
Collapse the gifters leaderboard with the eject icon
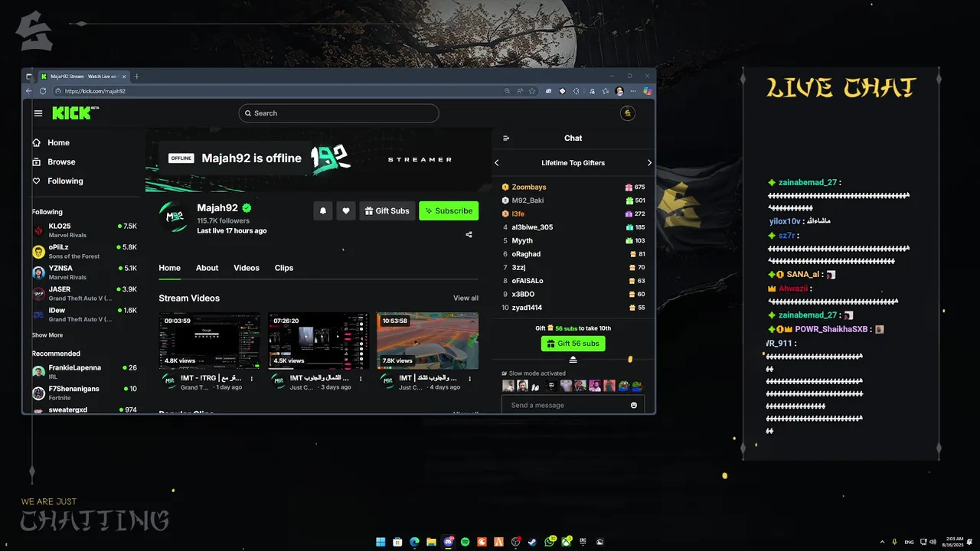click(x=573, y=359)
